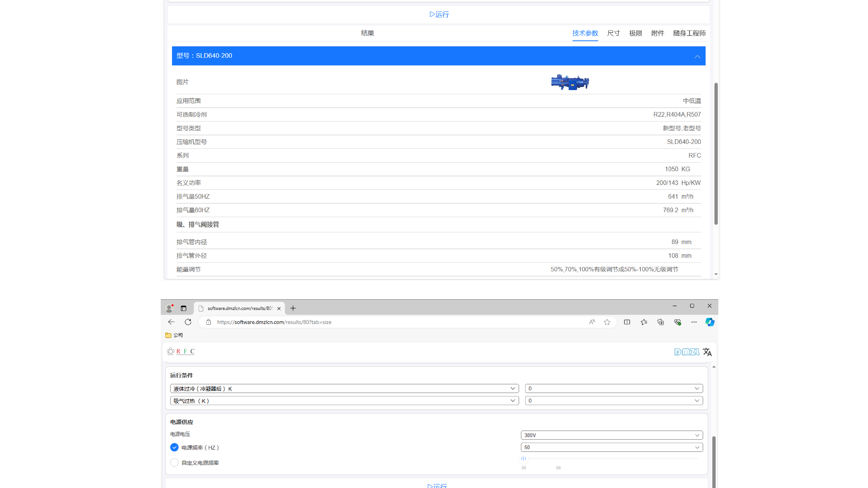868x488 pixels.
Task: Open split screen view icon
Action: (x=627, y=322)
